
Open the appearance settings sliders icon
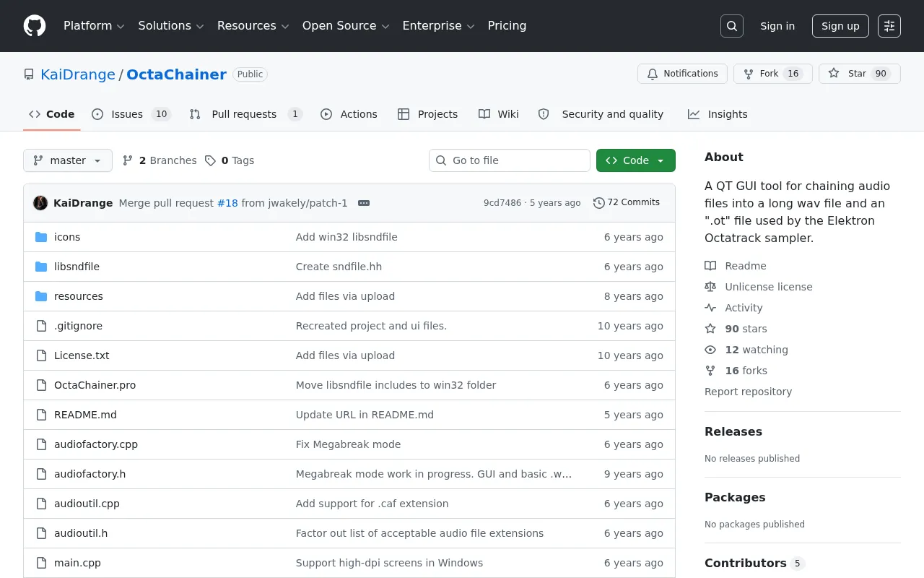pos(889,26)
